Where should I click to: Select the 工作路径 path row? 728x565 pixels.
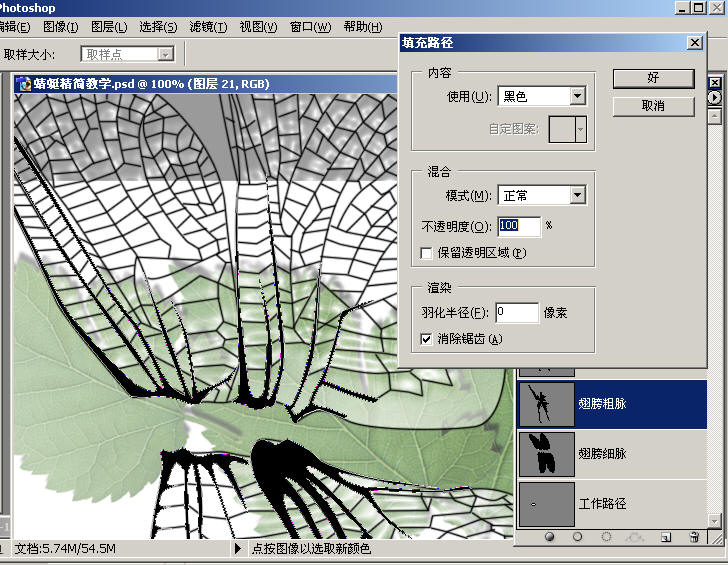coord(612,504)
